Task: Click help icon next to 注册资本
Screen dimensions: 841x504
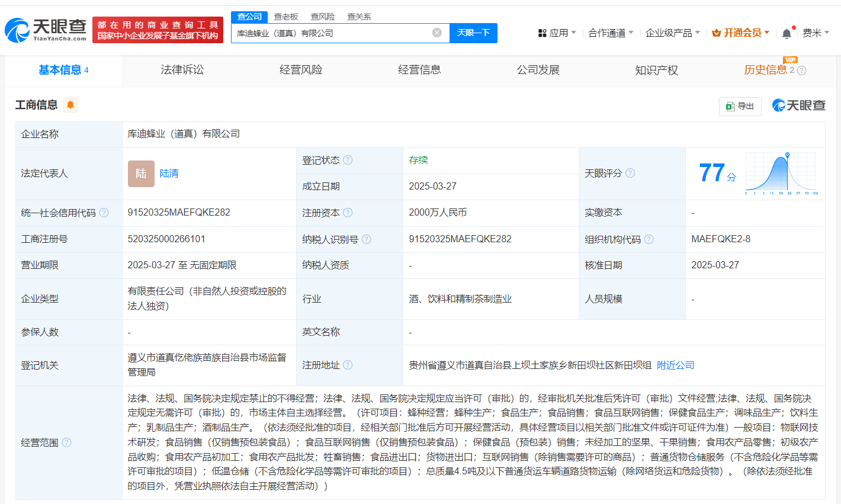Action: 348,213
